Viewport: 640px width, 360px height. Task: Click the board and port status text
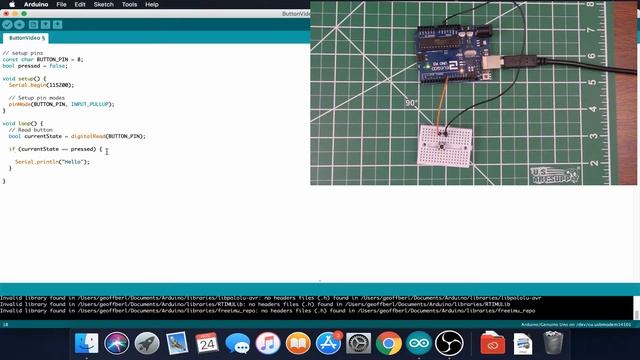[x=576, y=324]
